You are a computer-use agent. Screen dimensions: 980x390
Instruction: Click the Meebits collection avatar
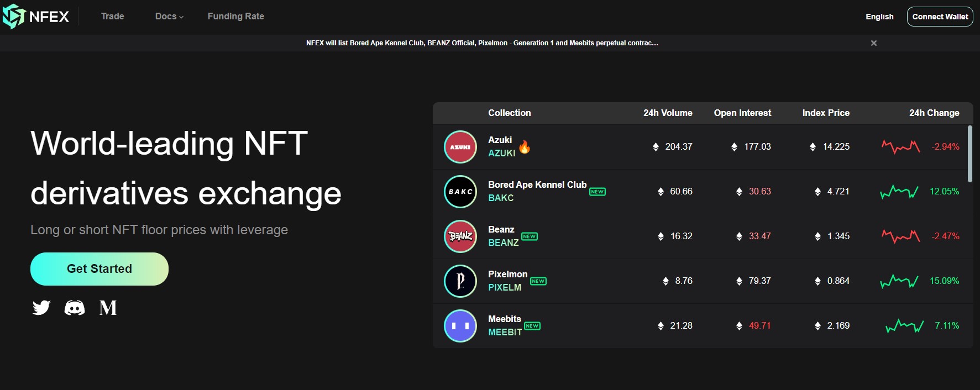click(460, 326)
